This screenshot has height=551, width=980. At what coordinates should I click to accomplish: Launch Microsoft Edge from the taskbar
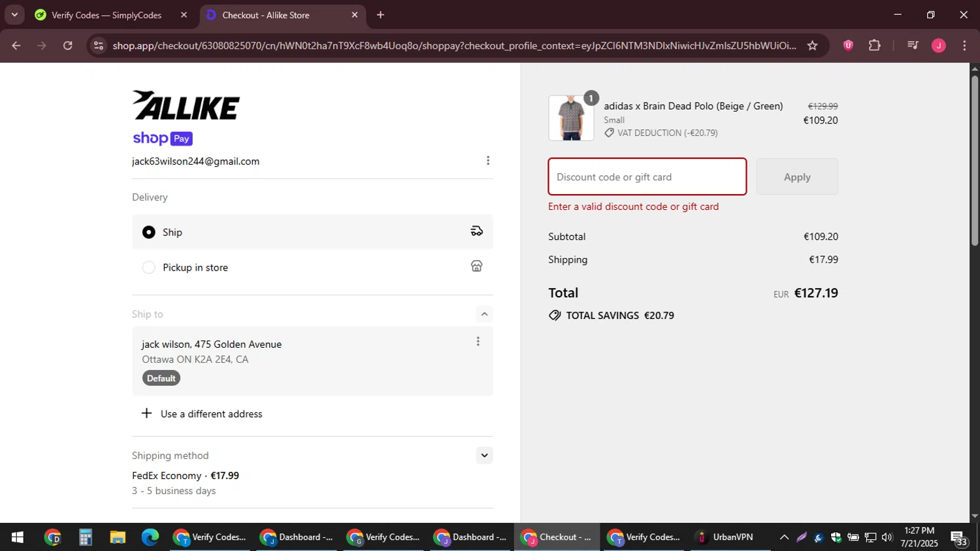click(150, 537)
